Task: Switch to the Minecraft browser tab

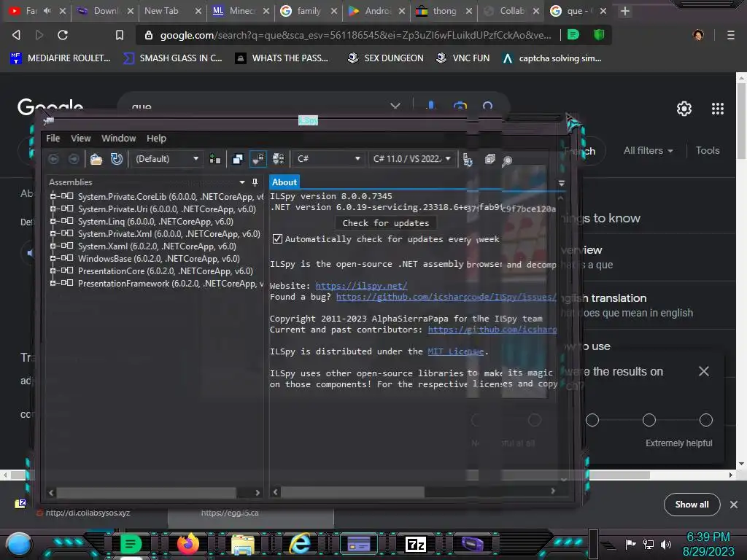Action: (241, 11)
